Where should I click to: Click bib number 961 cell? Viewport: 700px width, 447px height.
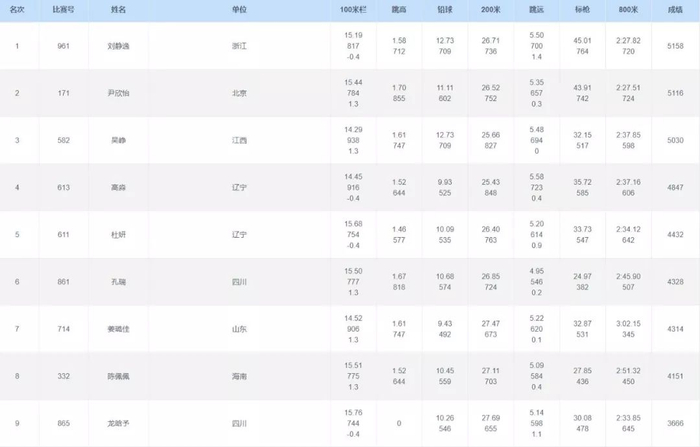pyautogui.click(x=62, y=46)
